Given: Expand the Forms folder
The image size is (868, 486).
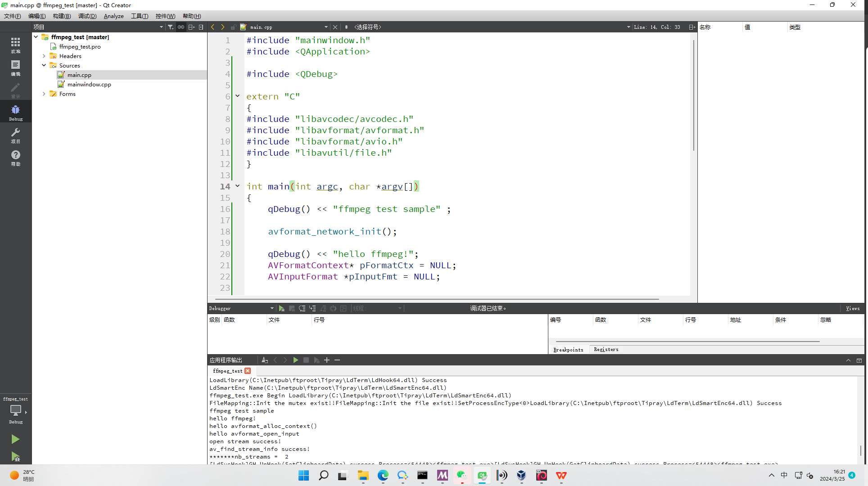Looking at the screenshot, I should [44, 94].
